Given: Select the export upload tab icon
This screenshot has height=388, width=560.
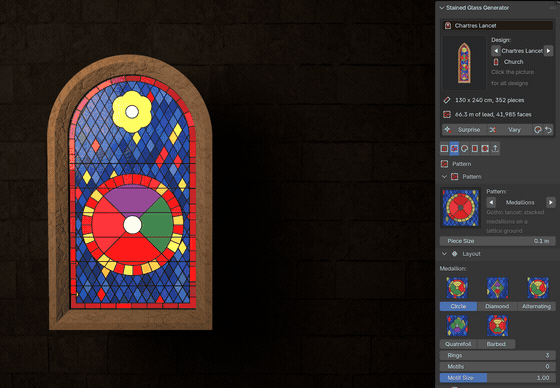Looking at the screenshot, I should pos(495,149).
